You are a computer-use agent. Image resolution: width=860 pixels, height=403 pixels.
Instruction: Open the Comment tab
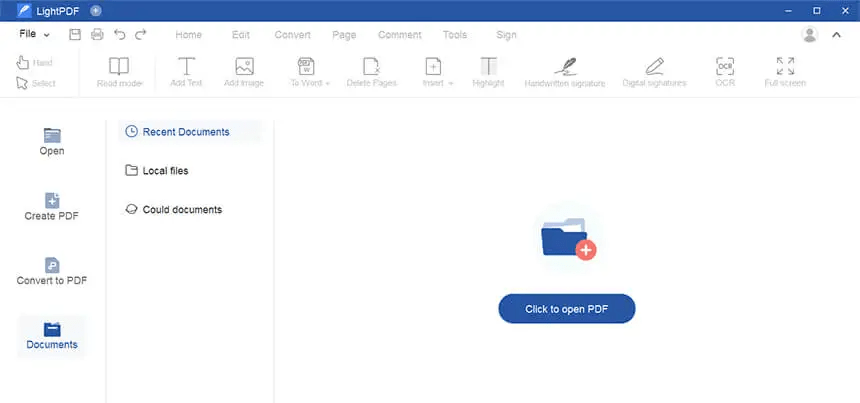(x=400, y=35)
